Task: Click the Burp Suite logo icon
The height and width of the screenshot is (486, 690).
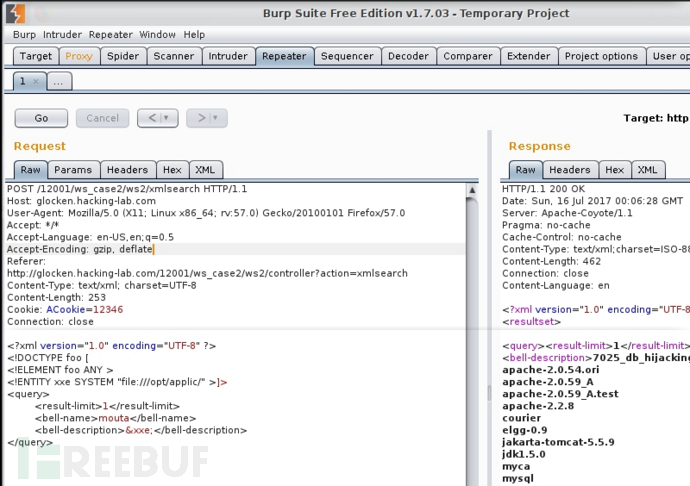Action: tap(15, 13)
